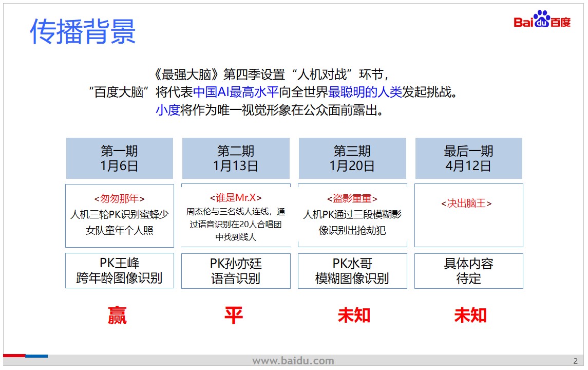Viewport: 588px width, 370px height.
Task: Click the PK水哥 模糊图像识别 box
Action: pos(352,271)
